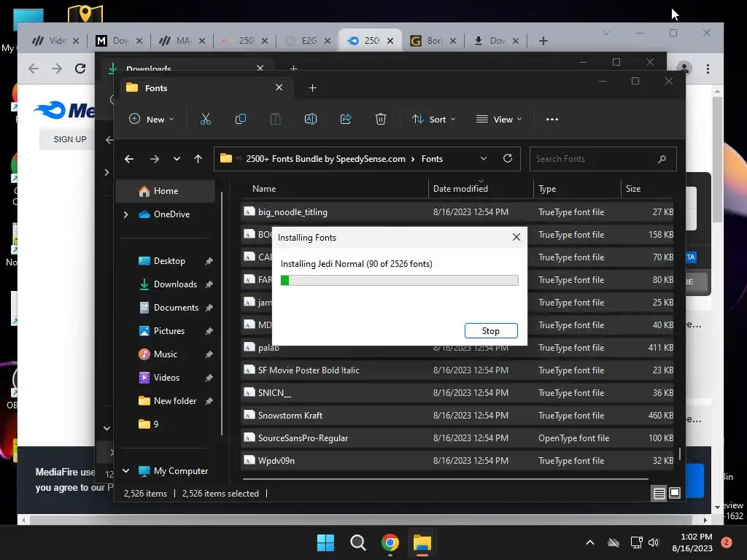Viewport: 747px width, 560px height.
Task: Open Chrome profile avatar
Action: point(684,69)
